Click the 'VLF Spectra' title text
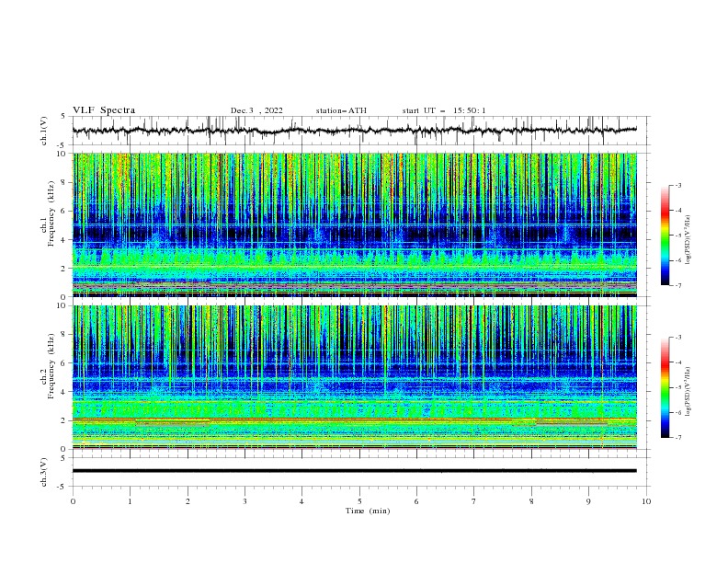 coord(104,110)
